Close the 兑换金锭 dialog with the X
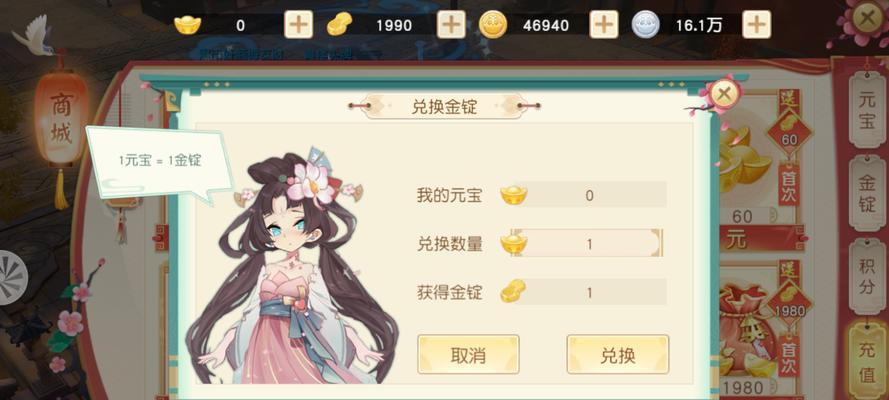Image resolution: width=889 pixels, height=400 pixels. coord(724,93)
